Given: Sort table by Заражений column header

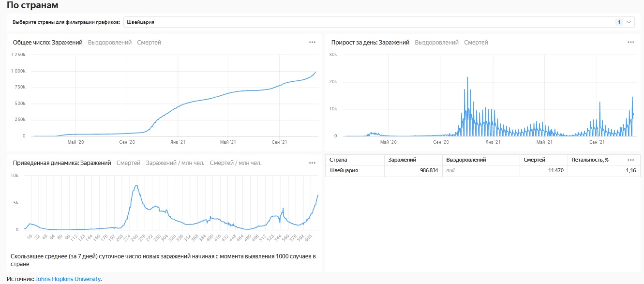Looking at the screenshot, I should click(x=402, y=160).
